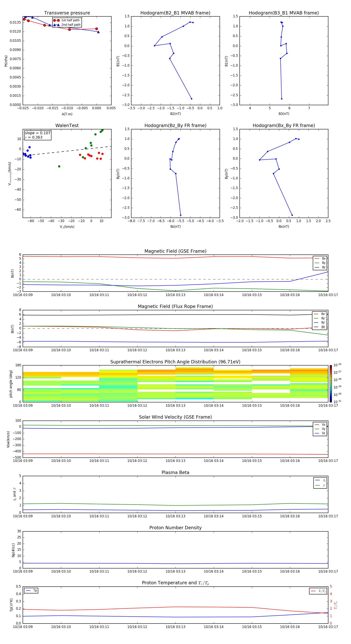
Task: Click the 'WalenTest' plot title
Action: coord(67,125)
